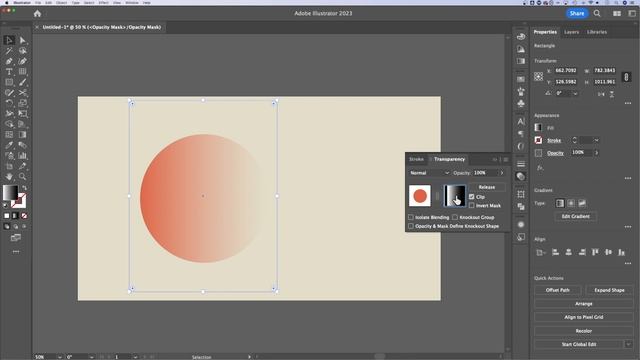This screenshot has width=640, height=360.
Task: Open the search icon in top bar
Action: point(597,13)
